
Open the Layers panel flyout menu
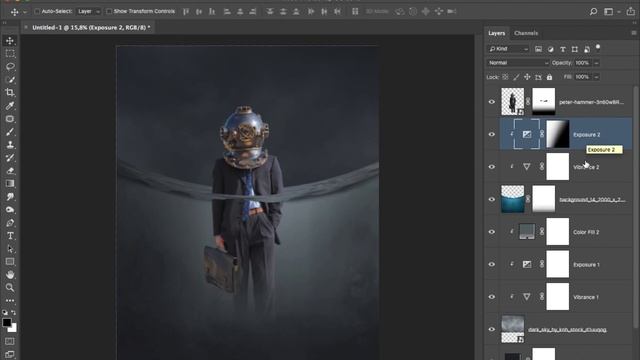click(633, 33)
